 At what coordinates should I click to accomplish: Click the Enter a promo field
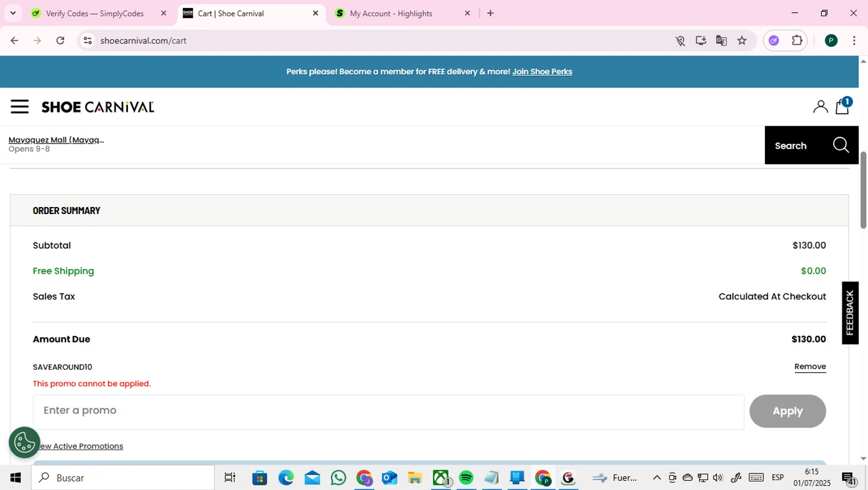[x=388, y=412]
